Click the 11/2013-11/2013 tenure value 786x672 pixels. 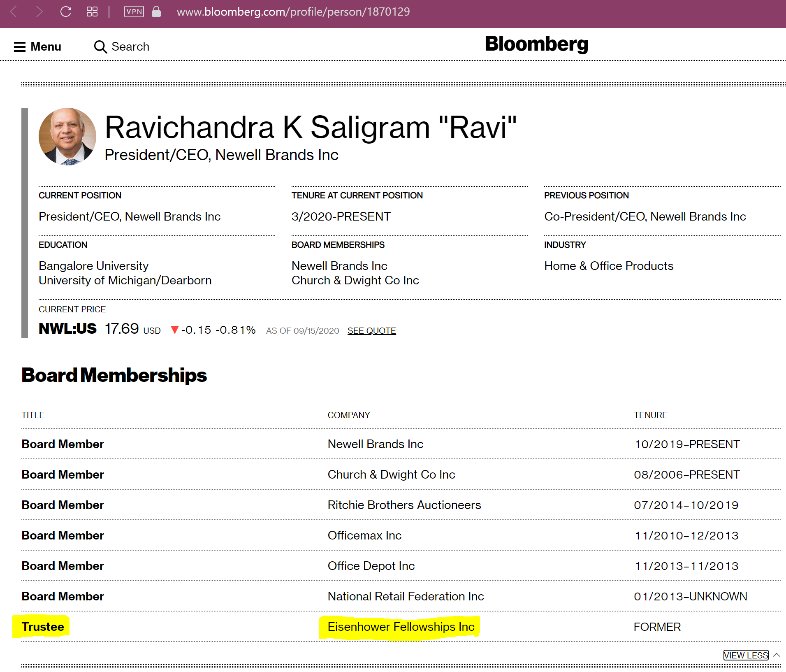686,566
